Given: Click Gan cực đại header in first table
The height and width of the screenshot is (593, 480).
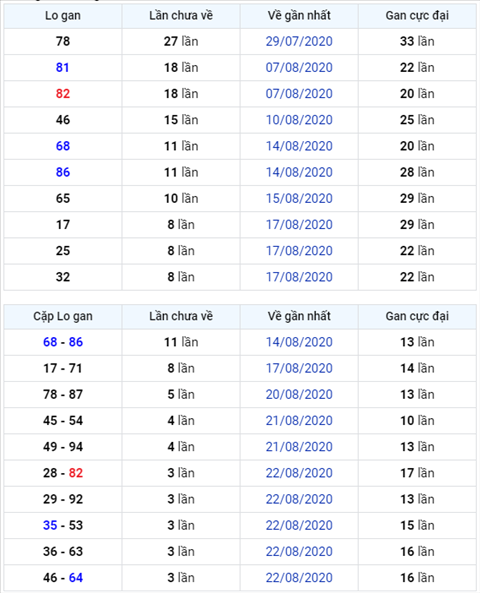Looking at the screenshot, I should [417, 16].
